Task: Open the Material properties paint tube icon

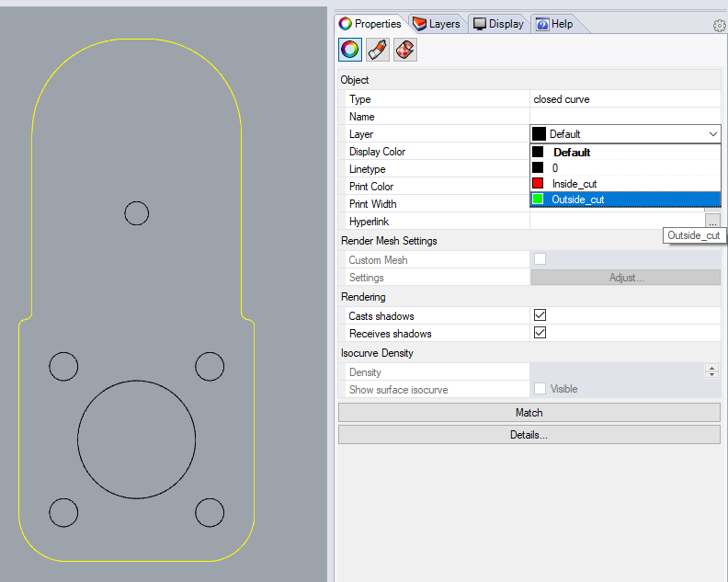Action: pyautogui.click(x=378, y=50)
